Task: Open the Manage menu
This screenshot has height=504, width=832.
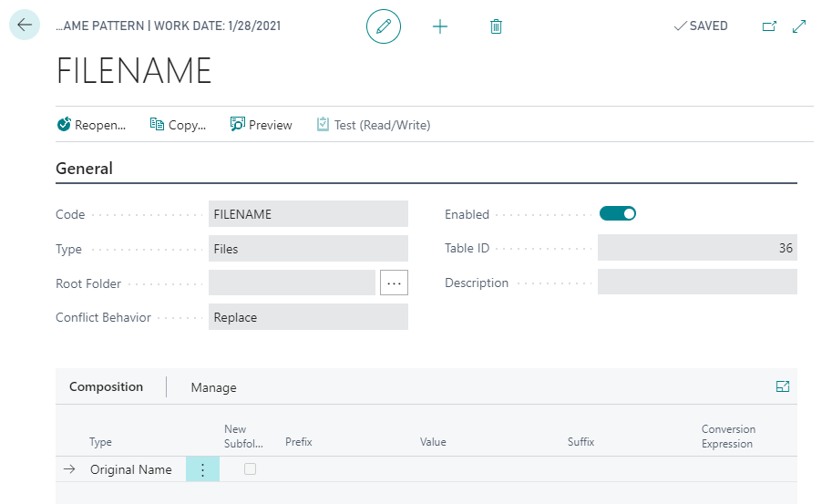Action: pos(213,387)
